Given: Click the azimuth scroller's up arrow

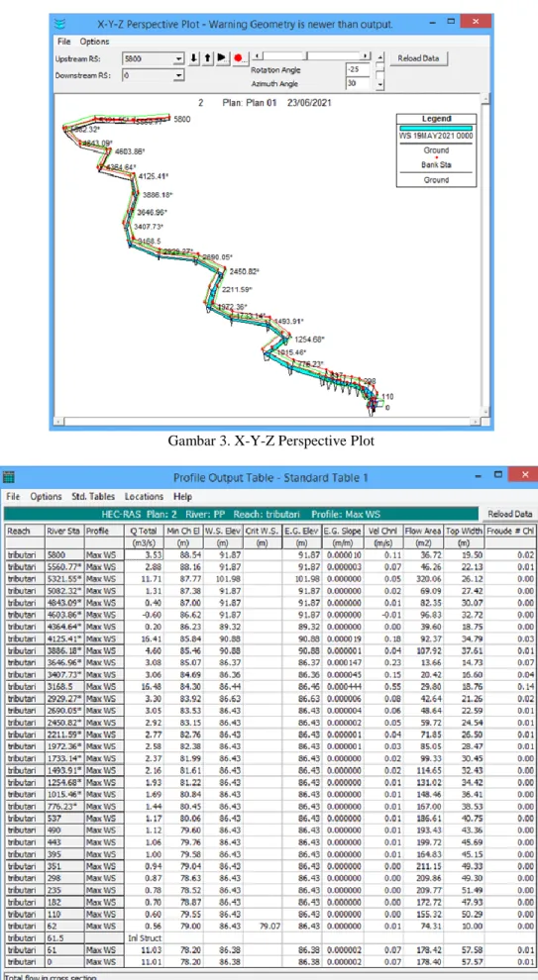Looking at the screenshot, I should tap(379, 56).
